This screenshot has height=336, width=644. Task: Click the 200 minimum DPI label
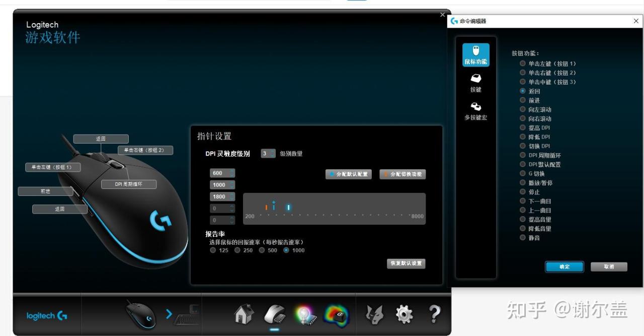(x=250, y=216)
